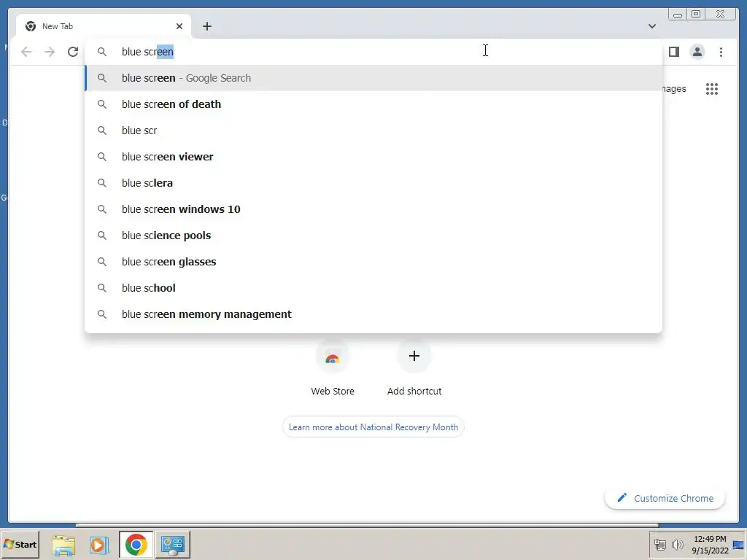
Task: Launch Windows Media Player from taskbar
Action: click(99, 545)
